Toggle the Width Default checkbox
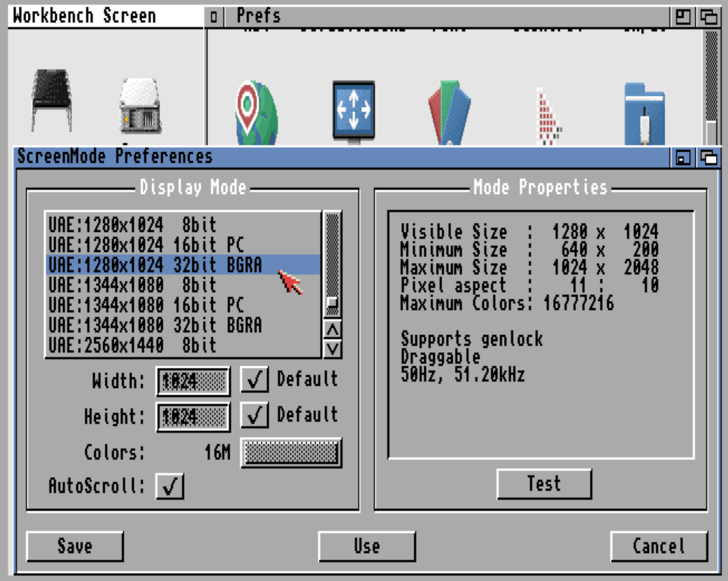Image resolution: width=728 pixels, height=581 pixels. coord(255,379)
